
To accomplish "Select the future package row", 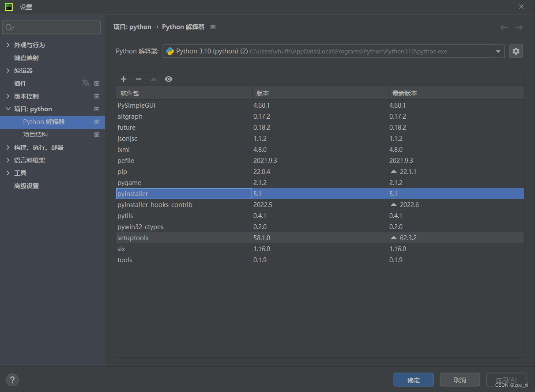I will tap(320, 128).
